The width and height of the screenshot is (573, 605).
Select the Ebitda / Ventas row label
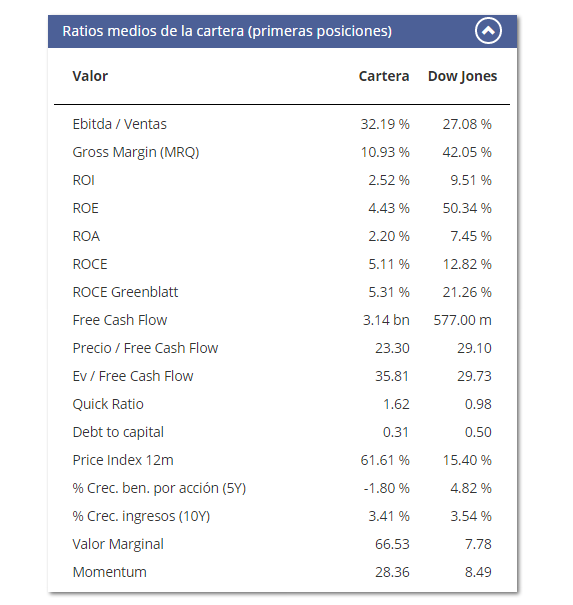(x=120, y=124)
